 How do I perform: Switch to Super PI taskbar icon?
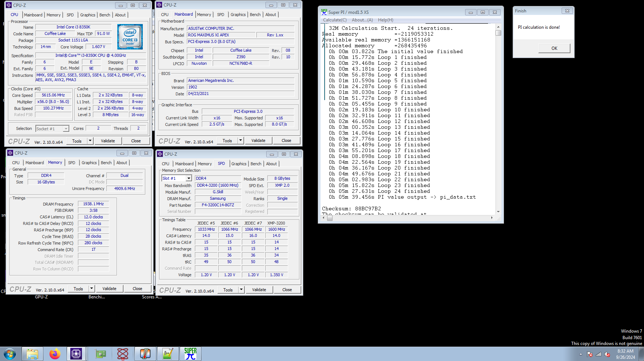[191, 354]
